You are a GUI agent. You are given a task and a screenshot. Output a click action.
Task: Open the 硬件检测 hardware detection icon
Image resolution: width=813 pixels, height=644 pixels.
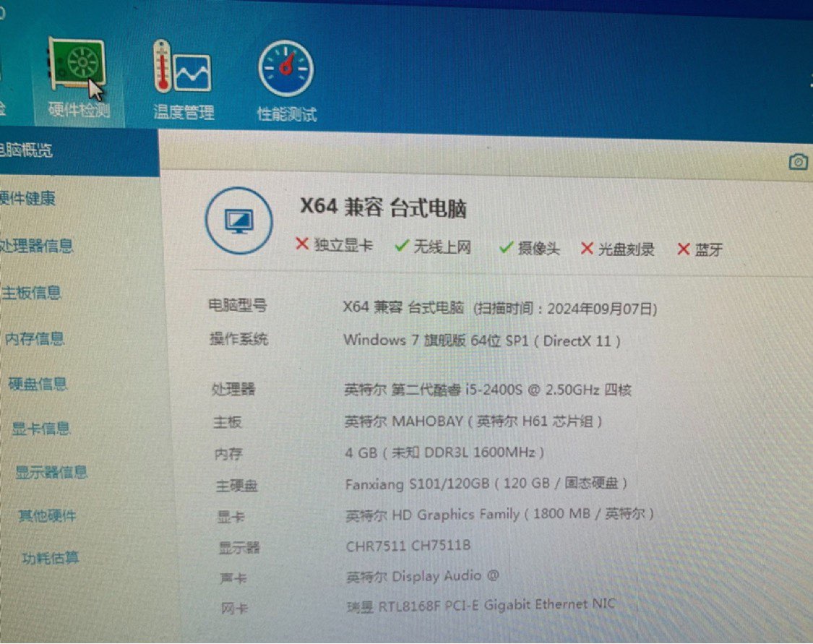78,67
